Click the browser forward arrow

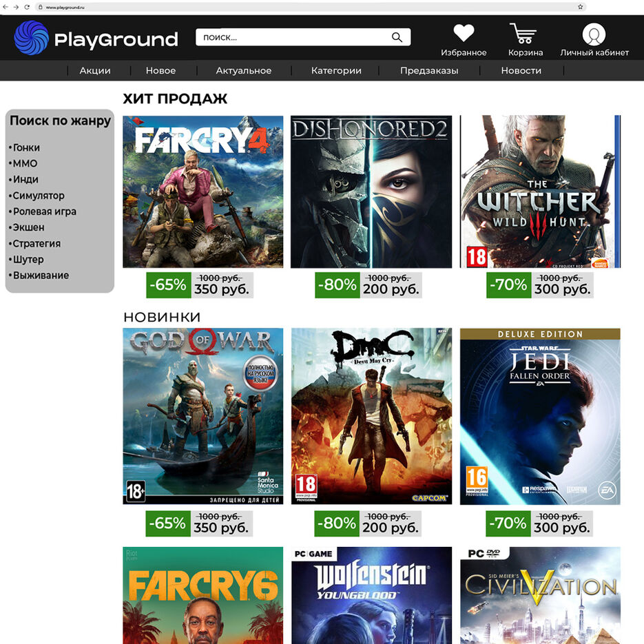(16, 7)
